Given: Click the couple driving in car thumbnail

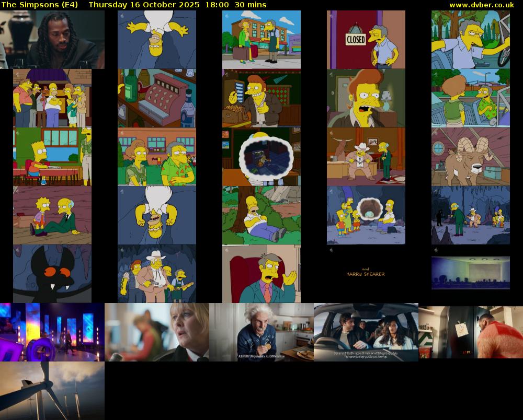Looking at the screenshot, I should pos(366,332).
